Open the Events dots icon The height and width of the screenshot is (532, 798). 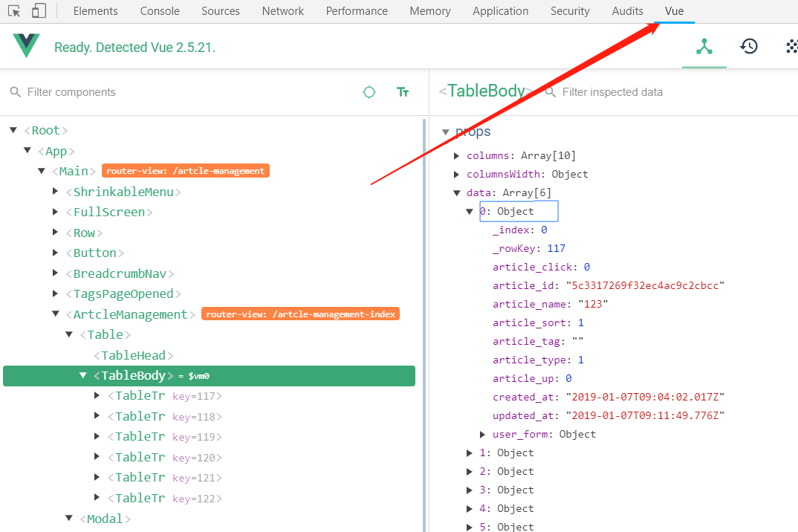click(x=792, y=46)
